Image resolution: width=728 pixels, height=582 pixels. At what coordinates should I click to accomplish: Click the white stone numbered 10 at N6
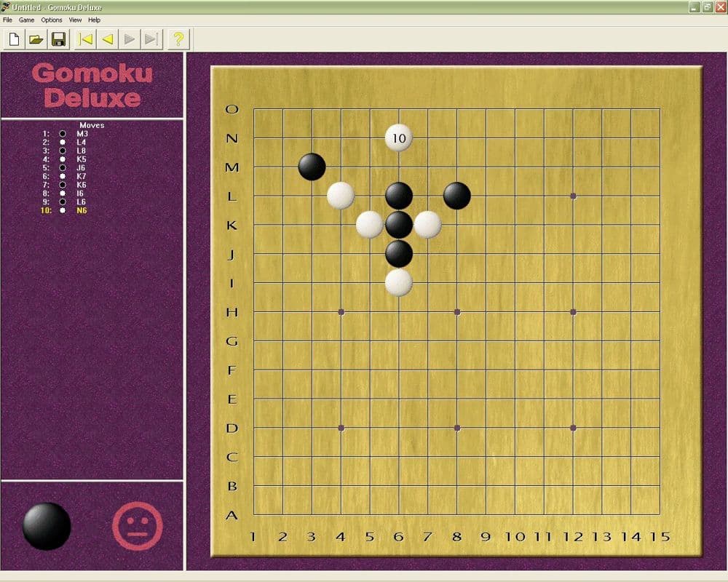coord(399,137)
